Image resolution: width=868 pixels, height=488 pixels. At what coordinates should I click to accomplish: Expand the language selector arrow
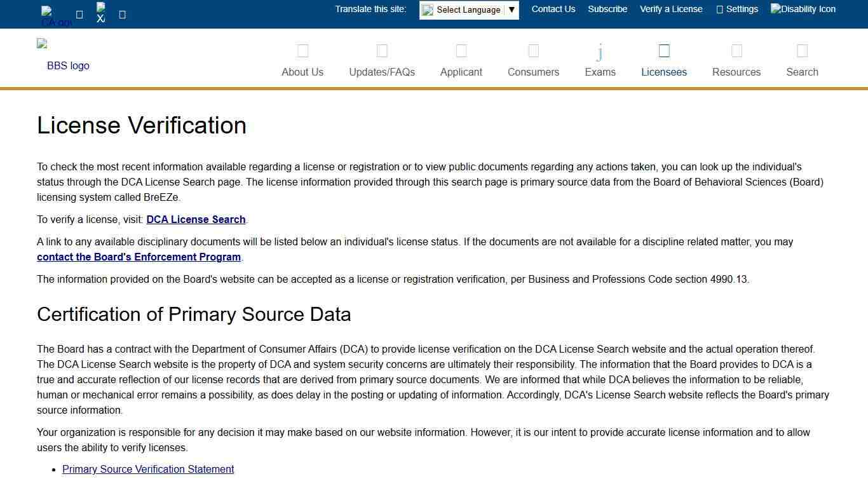tap(512, 10)
